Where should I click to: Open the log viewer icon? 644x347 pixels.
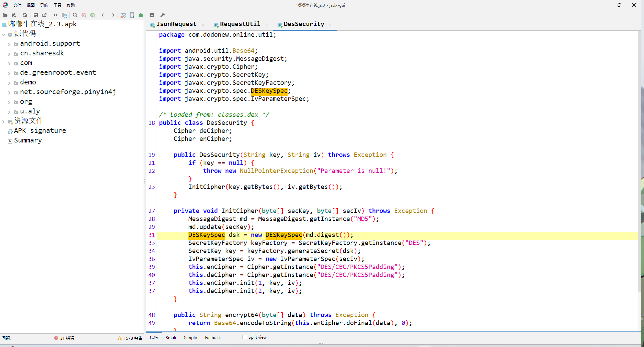point(152,15)
